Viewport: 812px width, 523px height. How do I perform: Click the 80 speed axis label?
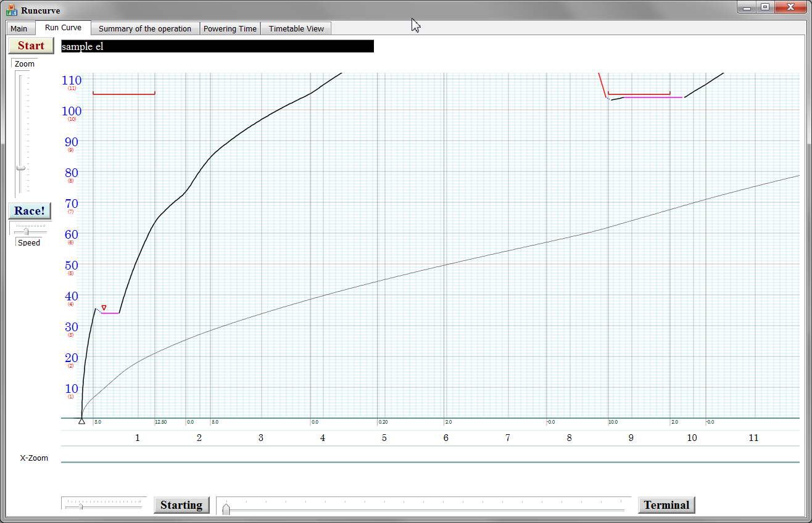click(72, 173)
